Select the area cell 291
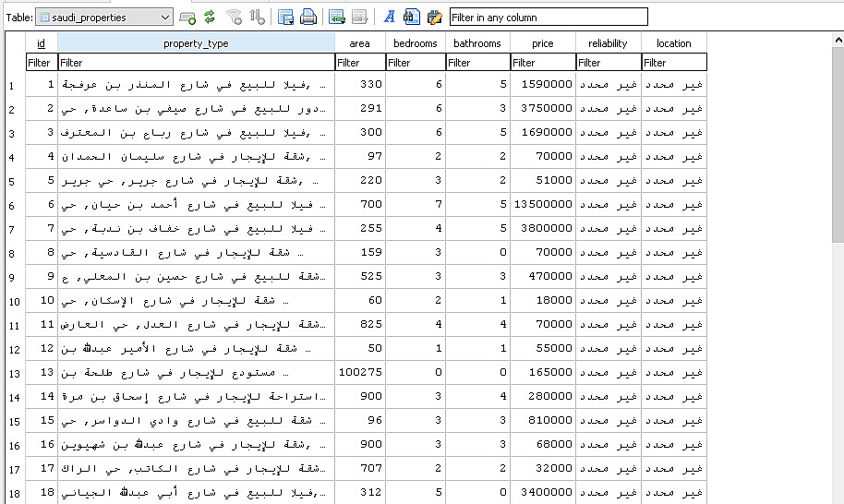The width and height of the screenshot is (844, 504). tap(359, 109)
